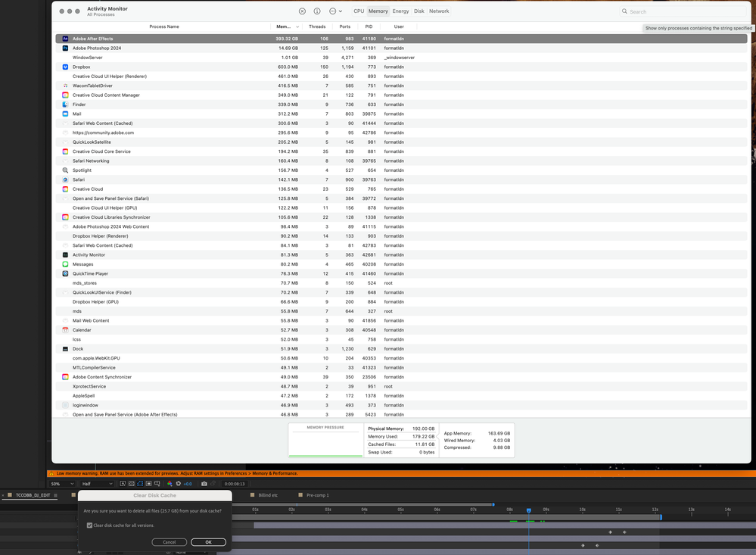This screenshot has height=555, width=756.
Task: Toggle region of interest in After Effects
Action: pyautogui.click(x=148, y=484)
